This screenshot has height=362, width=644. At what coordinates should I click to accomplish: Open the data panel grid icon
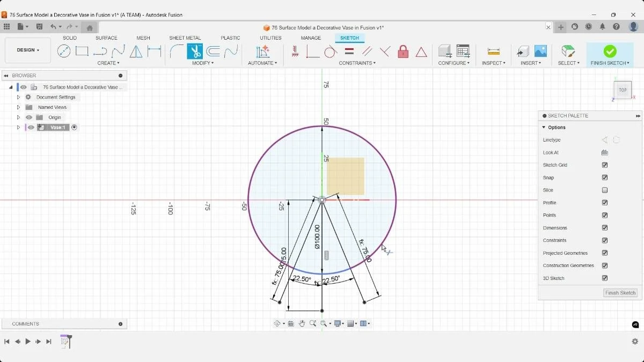tap(6, 27)
